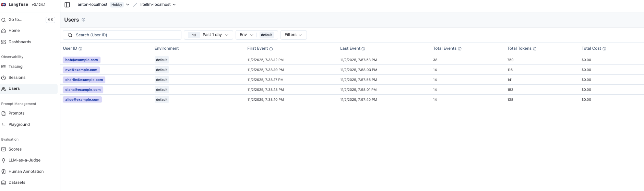Open Human Annotation page
Image resolution: width=644 pixels, height=191 pixels.
coord(29,171)
